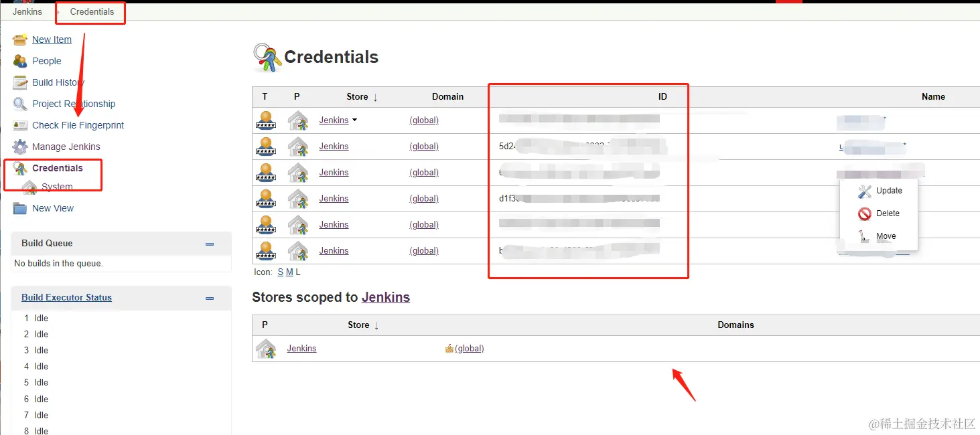Open the Credentials breadcrumb

pyautogui.click(x=92, y=12)
